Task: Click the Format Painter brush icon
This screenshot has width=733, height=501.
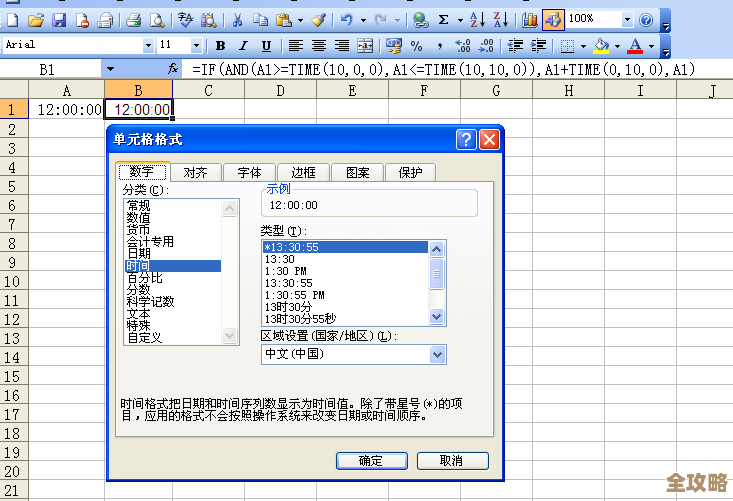Action: tap(318, 19)
